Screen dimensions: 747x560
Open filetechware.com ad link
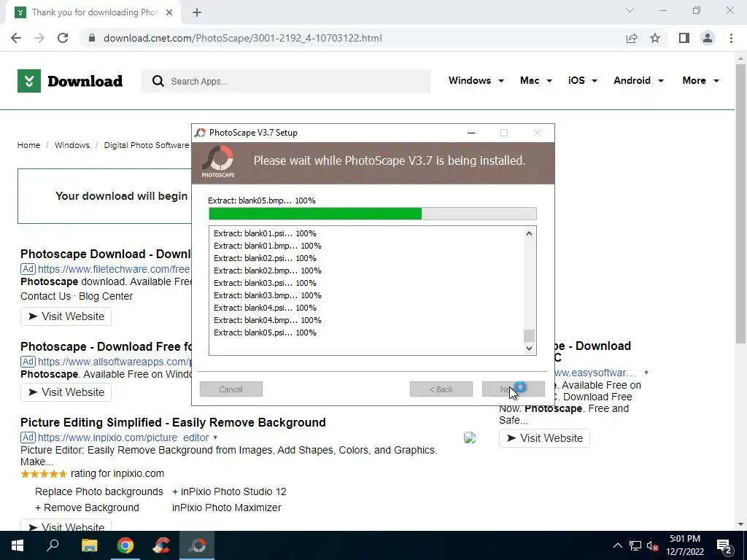114,269
